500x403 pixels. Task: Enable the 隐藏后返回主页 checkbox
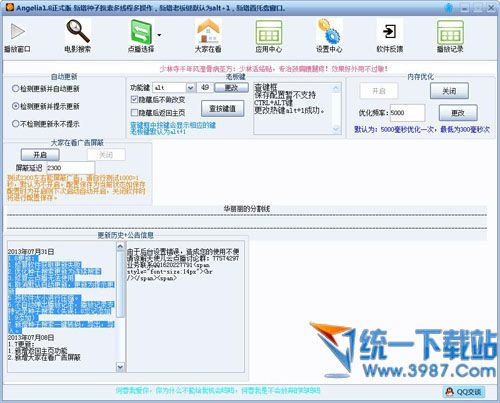tap(134, 112)
